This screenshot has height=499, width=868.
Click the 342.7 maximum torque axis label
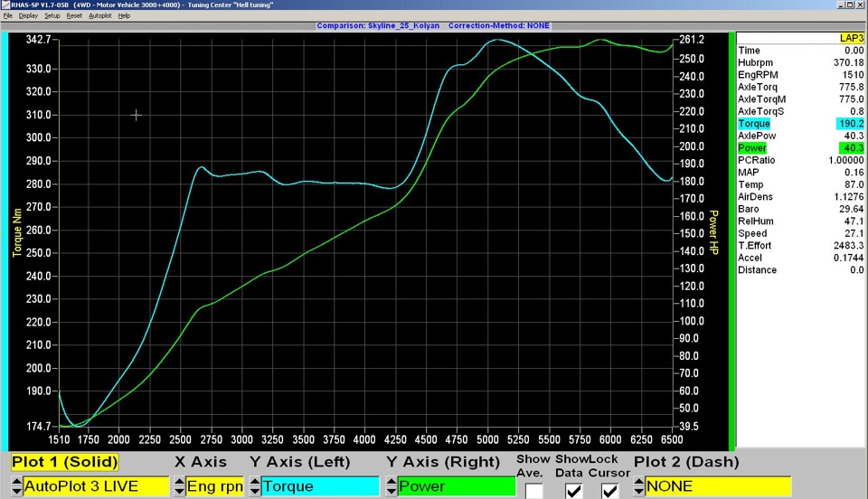38,39
